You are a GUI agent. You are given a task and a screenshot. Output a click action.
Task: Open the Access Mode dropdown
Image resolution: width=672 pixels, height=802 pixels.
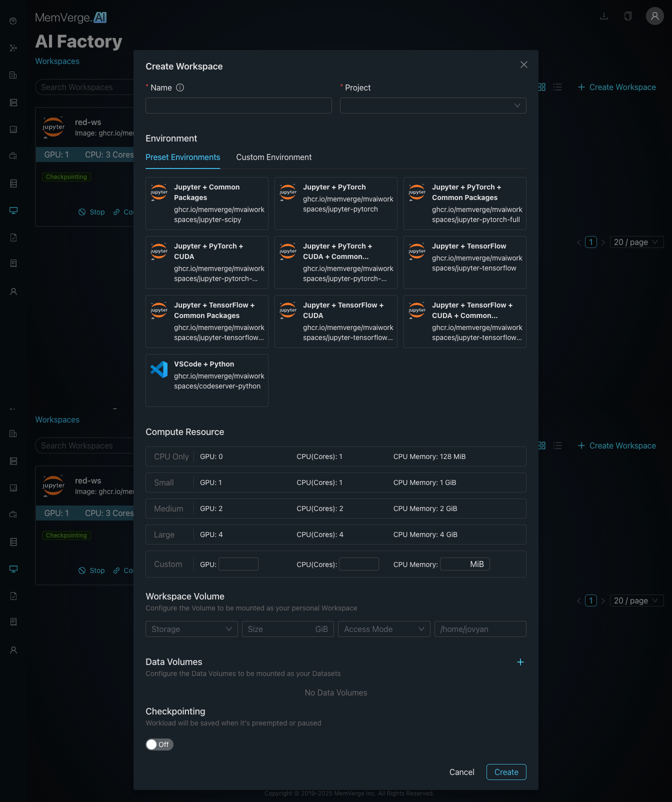click(383, 629)
